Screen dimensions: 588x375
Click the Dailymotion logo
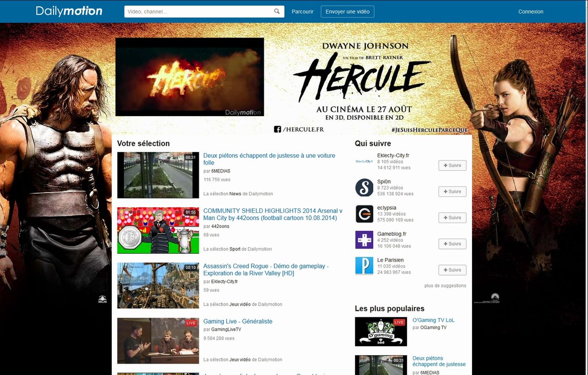[69, 11]
